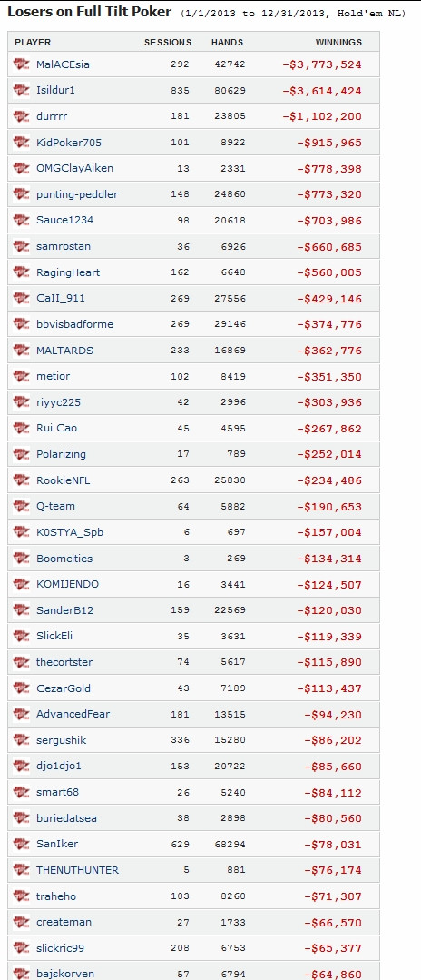Click the icon next to Rui Cao
Viewport: 421px width, 980px height.
(21, 428)
